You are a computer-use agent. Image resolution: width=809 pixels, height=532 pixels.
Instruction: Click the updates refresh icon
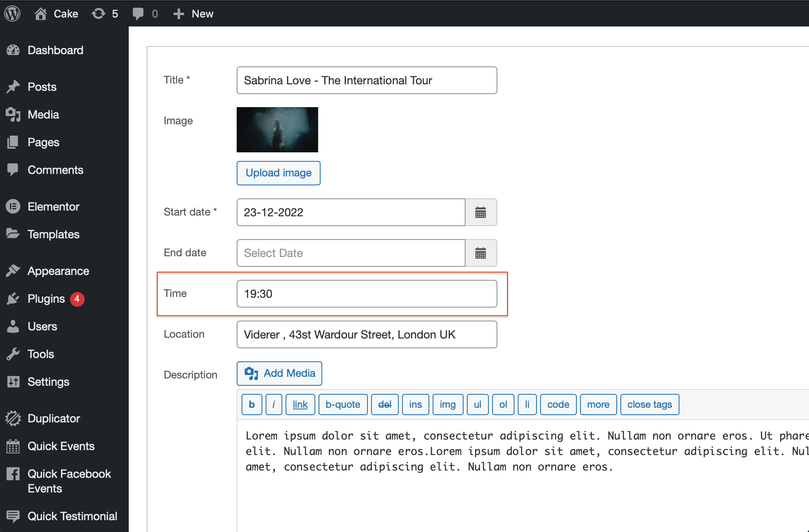pyautogui.click(x=99, y=13)
